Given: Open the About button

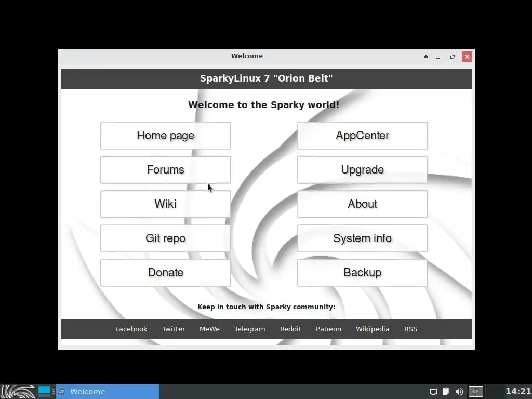Looking at the screenshot, I should pyautogui.click(x=362, y=204).
